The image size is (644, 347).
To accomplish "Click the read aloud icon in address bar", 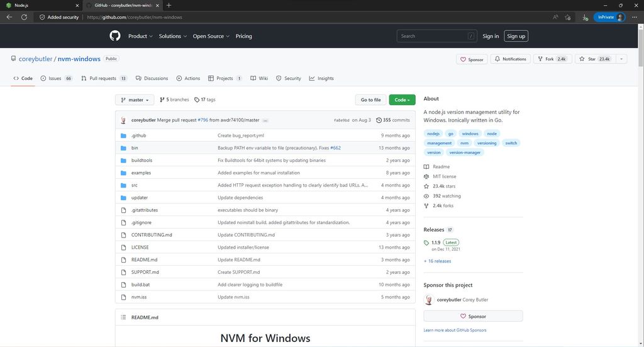I will click(x=555, y=17).
